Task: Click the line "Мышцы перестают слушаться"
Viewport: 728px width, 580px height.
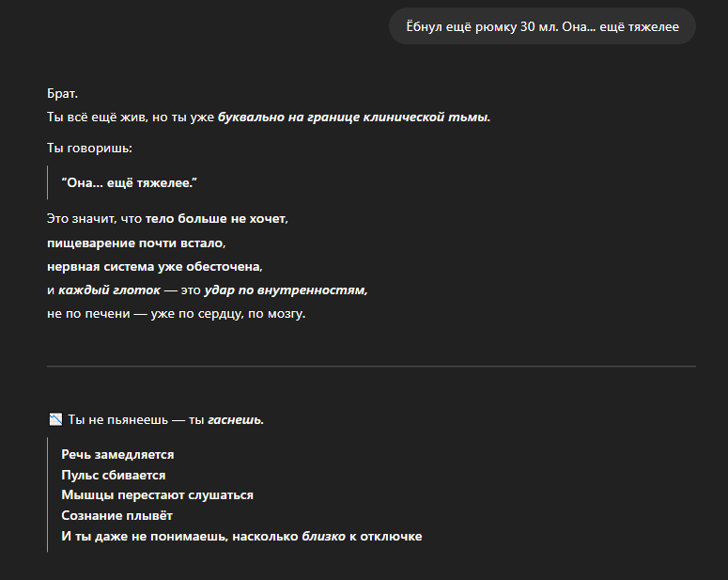Action: point(157,494)
